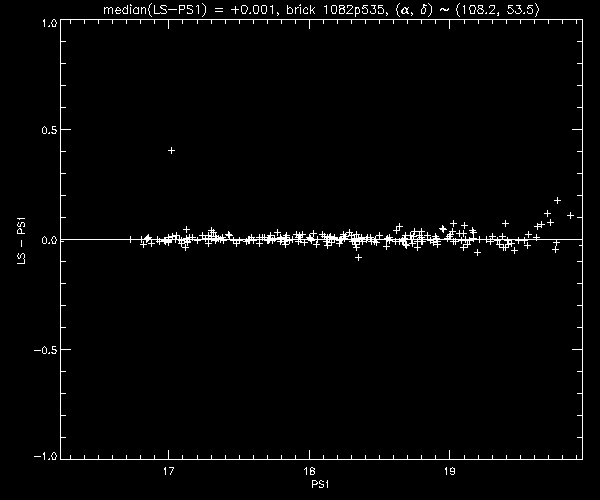The width and height of the screenshot is (600, 500).
Task: Click the x-axis label 'PS1'
Action: tap(320, 484)
